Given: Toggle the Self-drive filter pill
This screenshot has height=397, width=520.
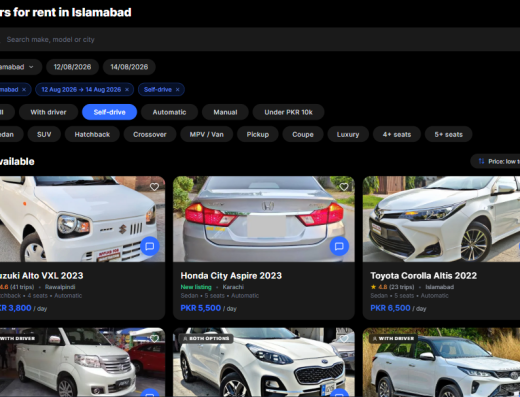Looking at the screenshot, I should pos(109,112).
